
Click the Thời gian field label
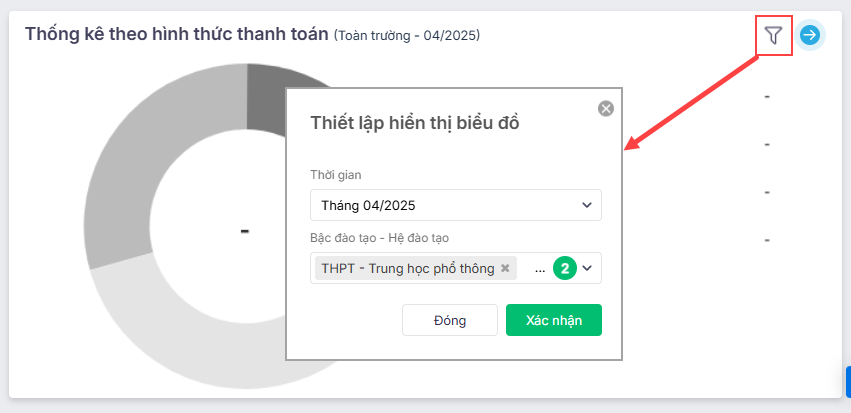click(x=336, y=175)
